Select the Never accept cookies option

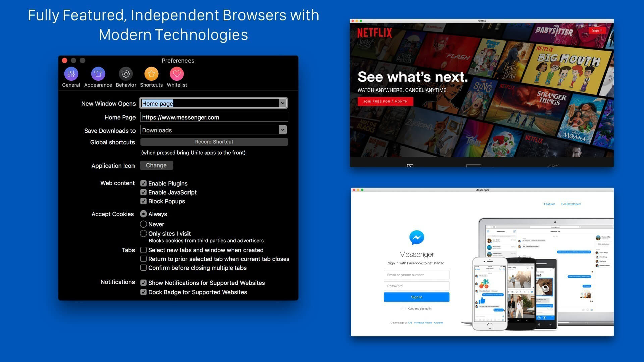coord(144,224)
